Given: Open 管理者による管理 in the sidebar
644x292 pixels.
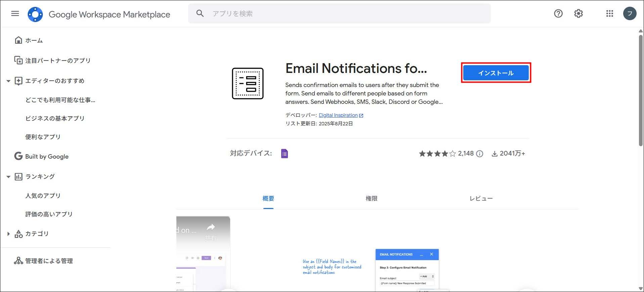Looking at the screenshot, I should click(x=49, y=261).
